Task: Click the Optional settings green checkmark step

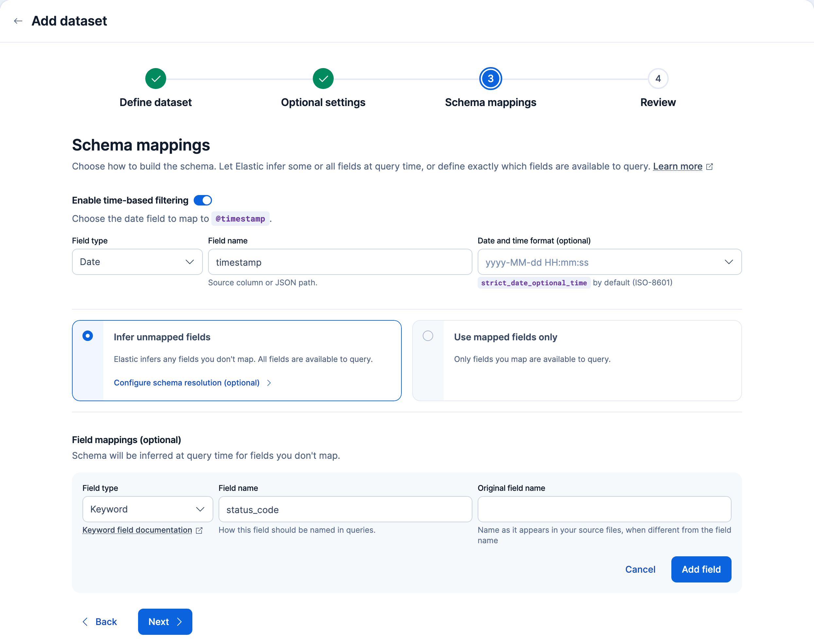Action: tap(323, 79)
